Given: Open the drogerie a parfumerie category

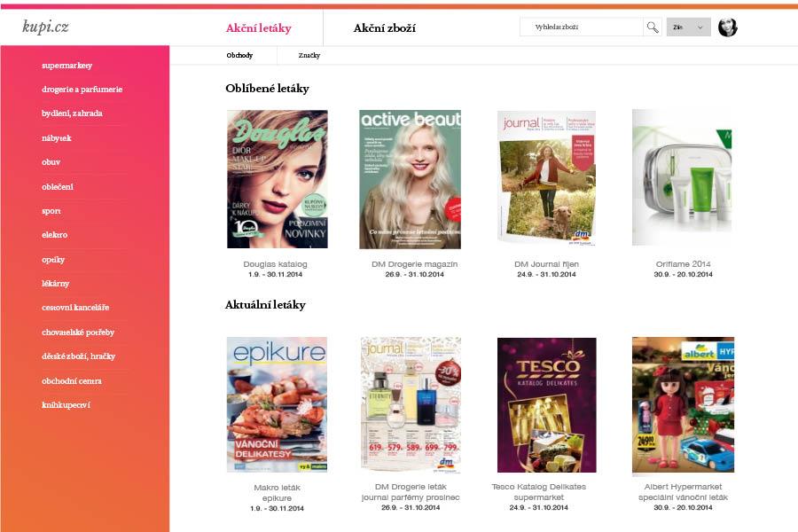Looking at the screenshot, I should pyautogui.click(x=82, y=89).
